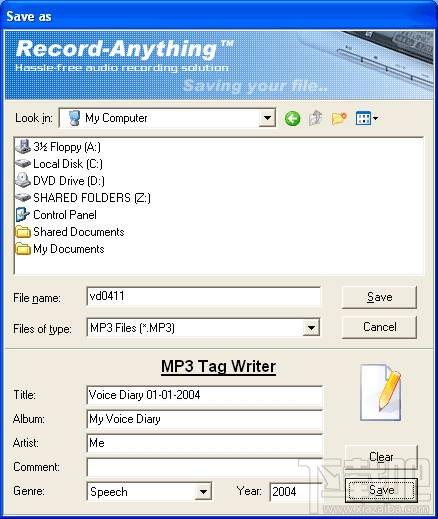Click the Cancel button

coord(379,327)
